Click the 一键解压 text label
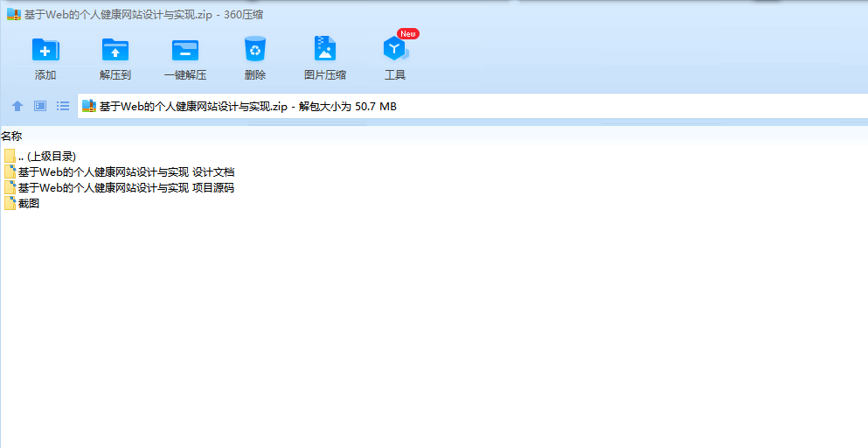Image resolution: width=868 pixels, height=448 pixels. point(185,75)
